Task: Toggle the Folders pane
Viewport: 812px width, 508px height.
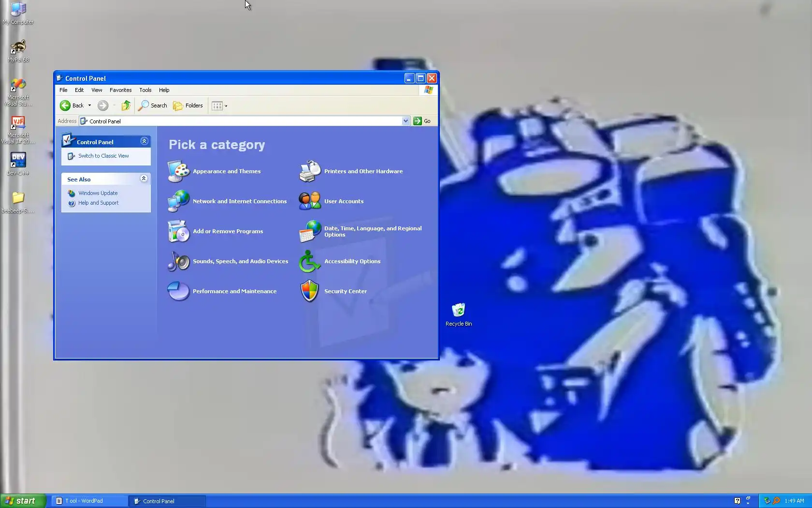Action: (x=188, y=105)
